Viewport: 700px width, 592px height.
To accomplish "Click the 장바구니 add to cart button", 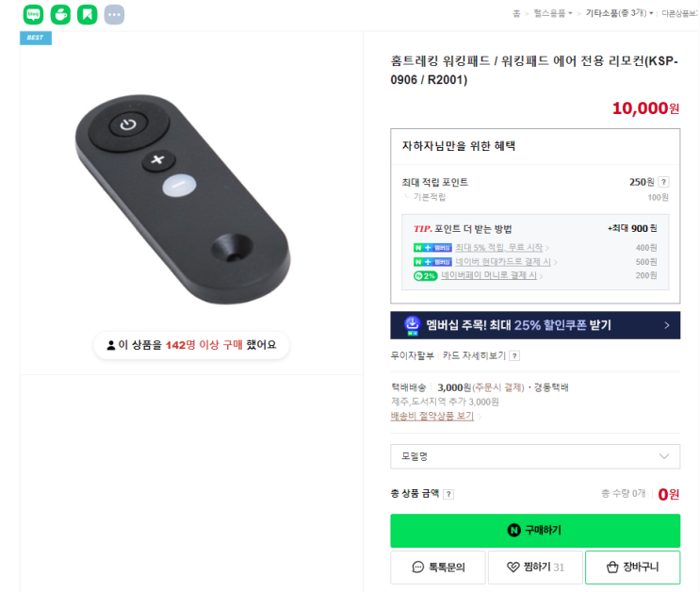I will tap(632, 567).
